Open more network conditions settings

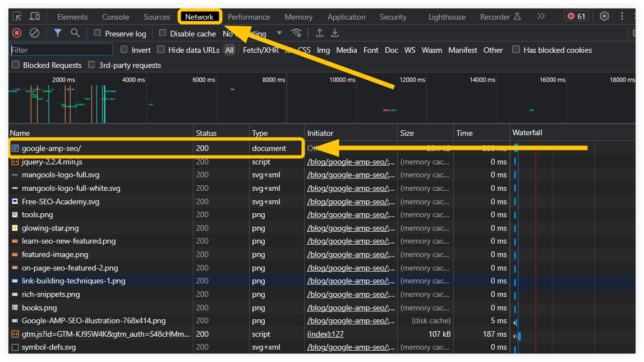tap(297, 33)
